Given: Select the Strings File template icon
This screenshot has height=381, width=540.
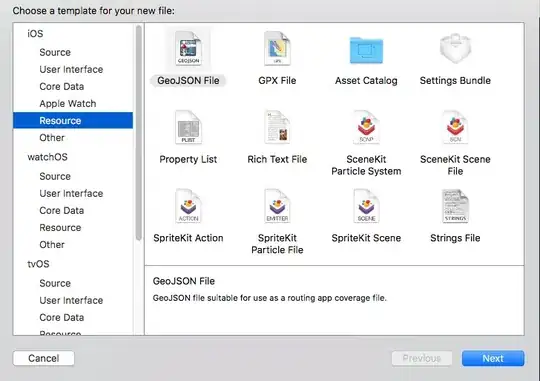Looking at the screenshot, I should 455,206.
